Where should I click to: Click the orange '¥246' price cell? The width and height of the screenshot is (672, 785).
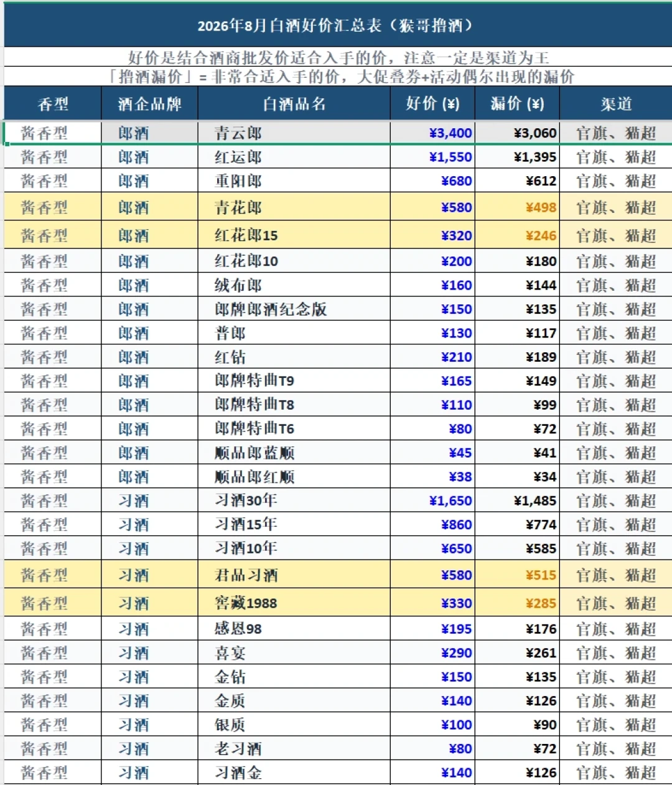point(517,235)
